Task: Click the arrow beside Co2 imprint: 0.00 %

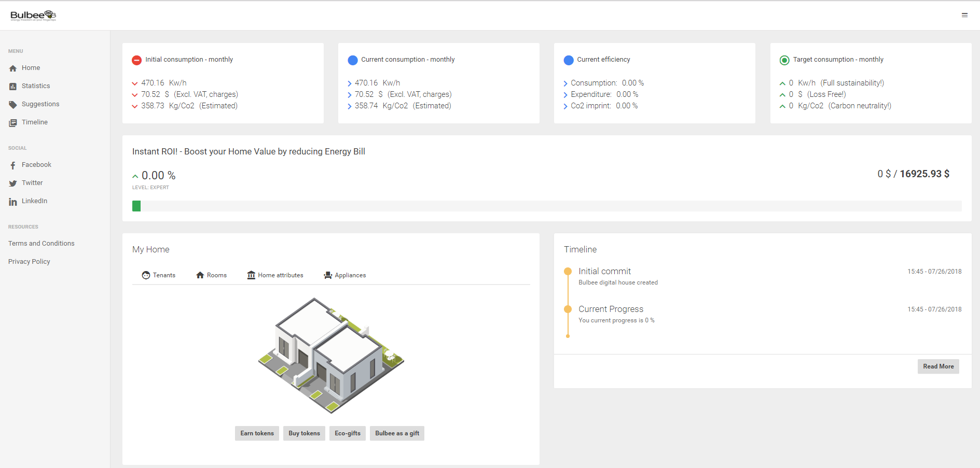Action: (565, 106)
